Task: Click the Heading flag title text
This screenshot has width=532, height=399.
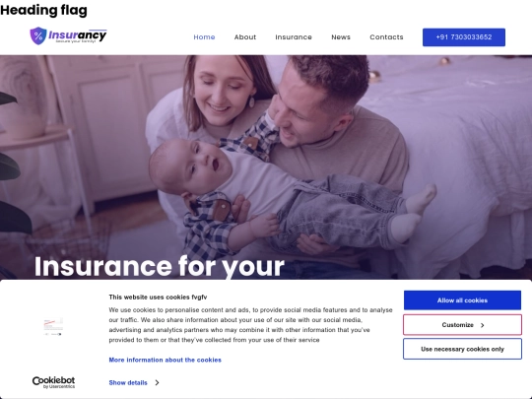Action: [43, 10]
